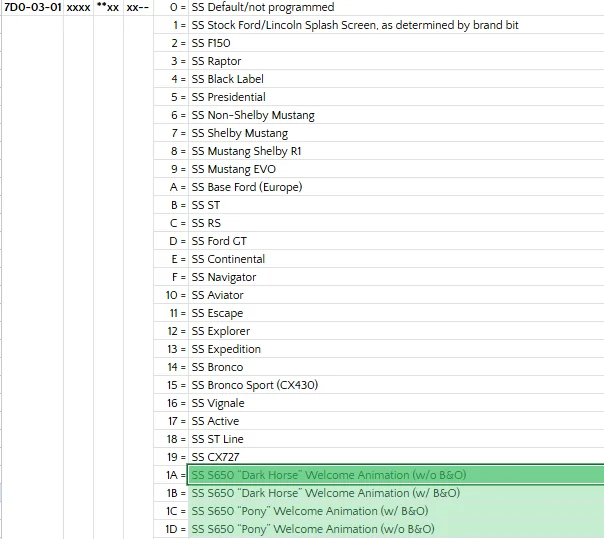Viewport: 604px width, 539px height.
Task: Click the cell containing "xx--"
Action: (x=138, y=7)
